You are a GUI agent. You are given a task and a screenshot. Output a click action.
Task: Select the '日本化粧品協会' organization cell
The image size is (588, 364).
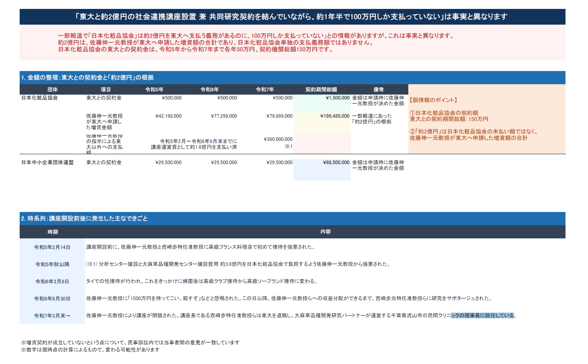tap(40, 98)
